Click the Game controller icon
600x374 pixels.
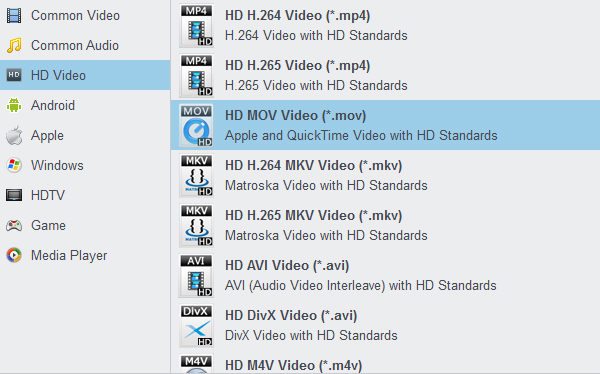coord(14,225)
